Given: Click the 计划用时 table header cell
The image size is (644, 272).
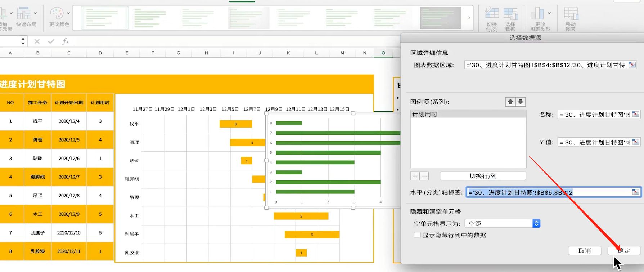Looking at the screenshot, I should [x=100, y=103].
